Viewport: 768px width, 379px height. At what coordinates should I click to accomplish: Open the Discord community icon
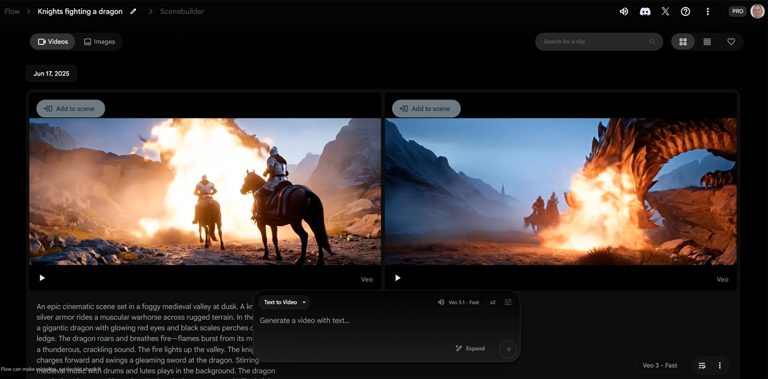tap(645, 12)
